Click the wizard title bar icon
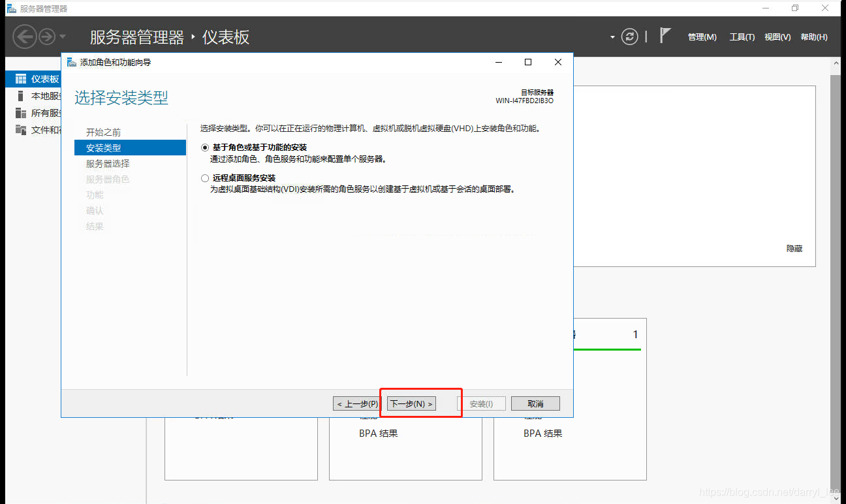This screenshot has width=846, height=504. [x=72, y=62]
